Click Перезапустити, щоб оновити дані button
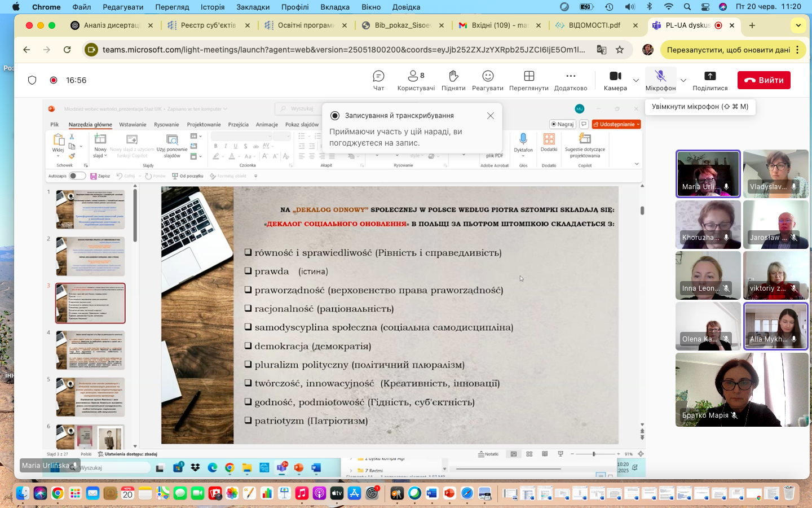Image resolution: width=812 pixels, height=508 pixels. tap(728, 50)
